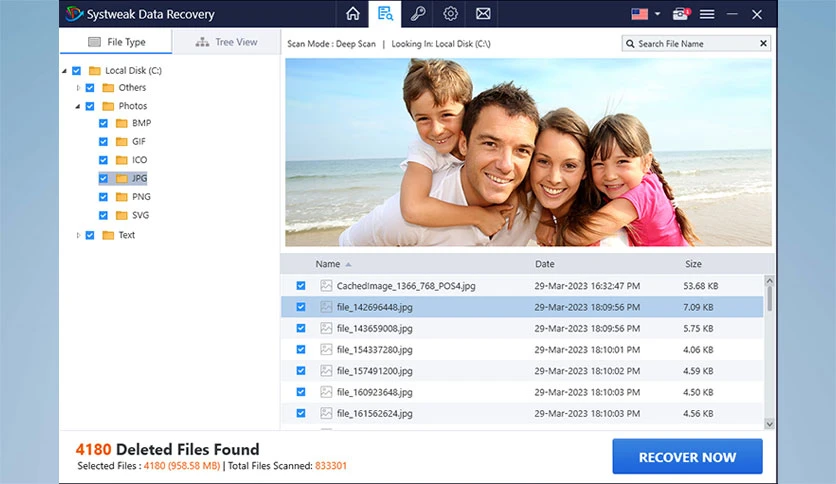Screen dimensions: 836x484
Task: Click the search magnifier icon
Action: click(630, 44)
